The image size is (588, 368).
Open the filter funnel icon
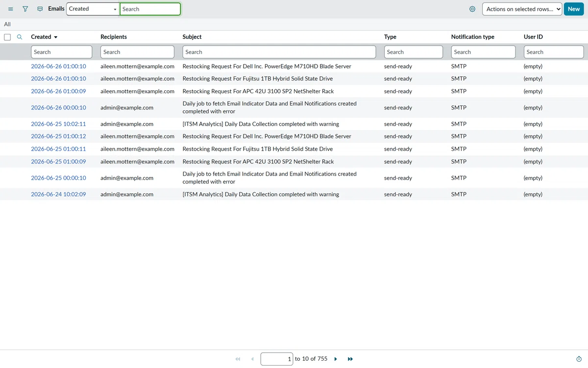coord(25,9)
